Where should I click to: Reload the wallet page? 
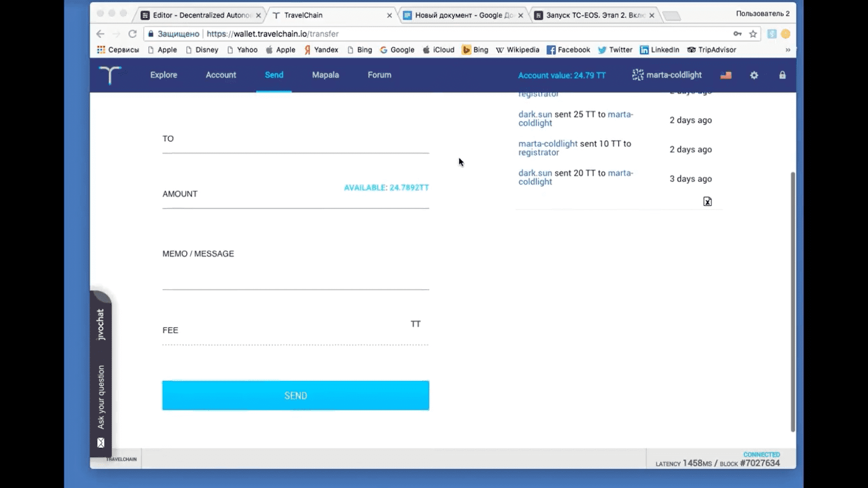click(132, 34)
